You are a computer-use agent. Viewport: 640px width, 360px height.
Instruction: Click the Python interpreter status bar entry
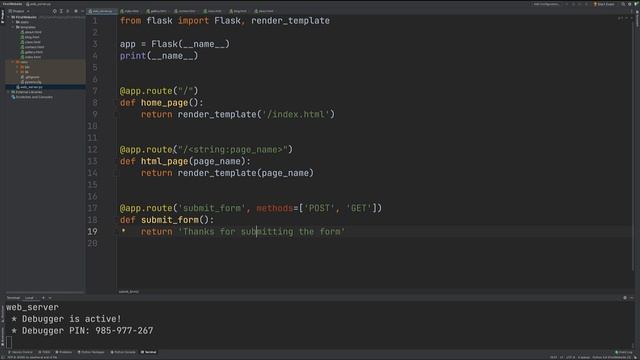[612, 358]
